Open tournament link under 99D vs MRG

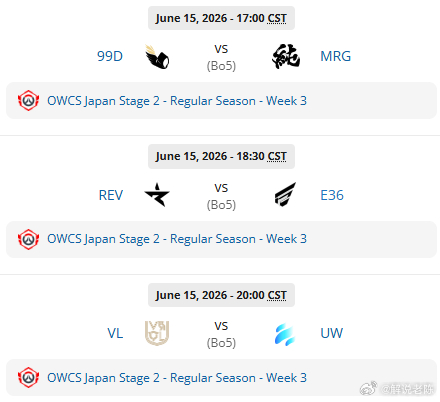point(177,101)
